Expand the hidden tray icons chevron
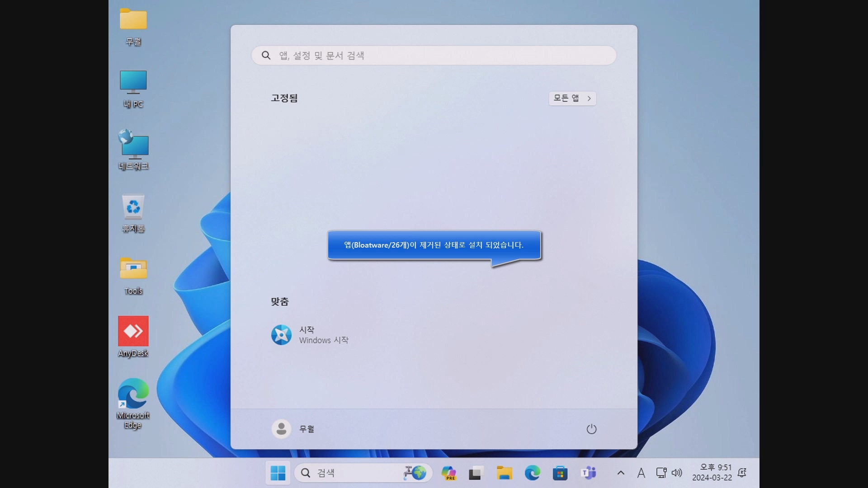The height and width of the screenshot is (488, 868). click(621, 473)
